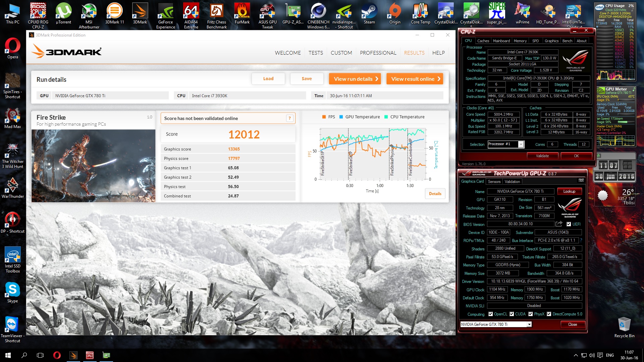Click the Fire Strike preview thumbnail
This screenshot has height=362, width=644.
[x=93, y=166]
